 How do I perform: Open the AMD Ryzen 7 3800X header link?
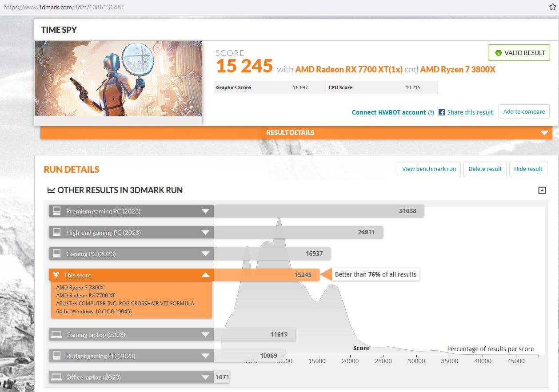pos(458,69)
